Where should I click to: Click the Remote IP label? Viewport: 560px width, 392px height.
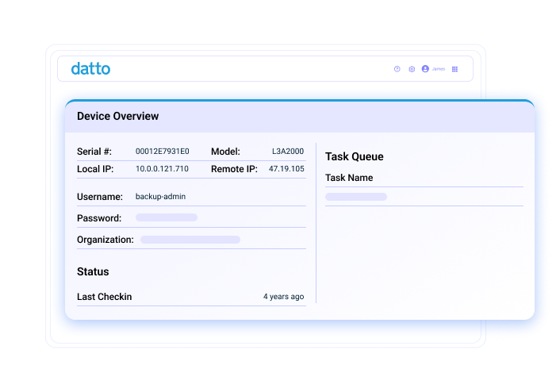tap(234, 169)
